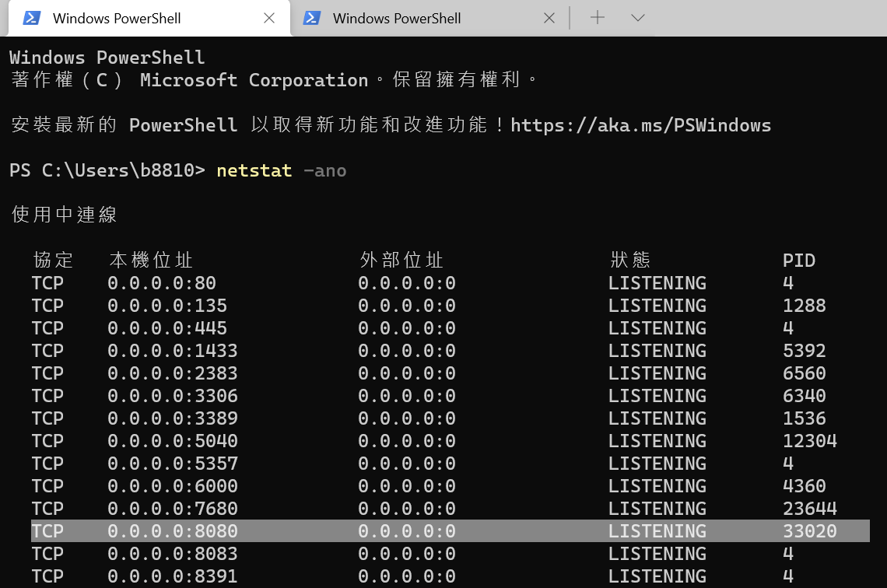Image resolution: width=887 pixels, height=588 pixels.
Task: Click the PowerShell icon on the second tab
Action: tap(312, 18)
